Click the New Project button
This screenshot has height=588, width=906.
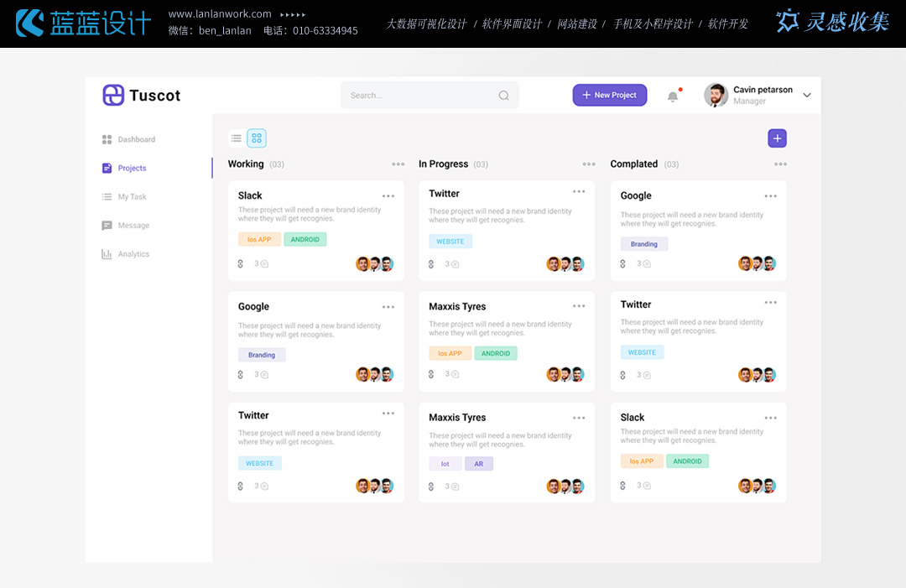(610, 96)
